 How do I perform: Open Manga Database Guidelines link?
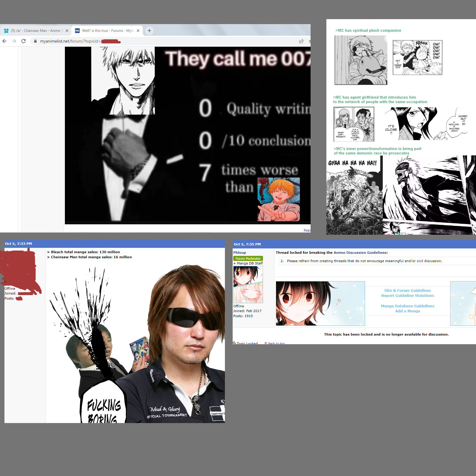coord(407,306)
